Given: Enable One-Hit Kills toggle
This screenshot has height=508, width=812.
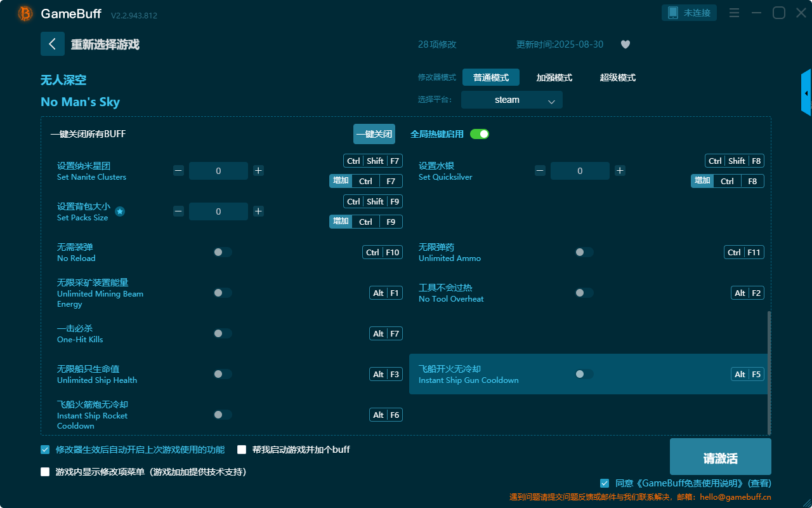Looking at the screenshot, I should pyautogui.click(x=223, y=333).
